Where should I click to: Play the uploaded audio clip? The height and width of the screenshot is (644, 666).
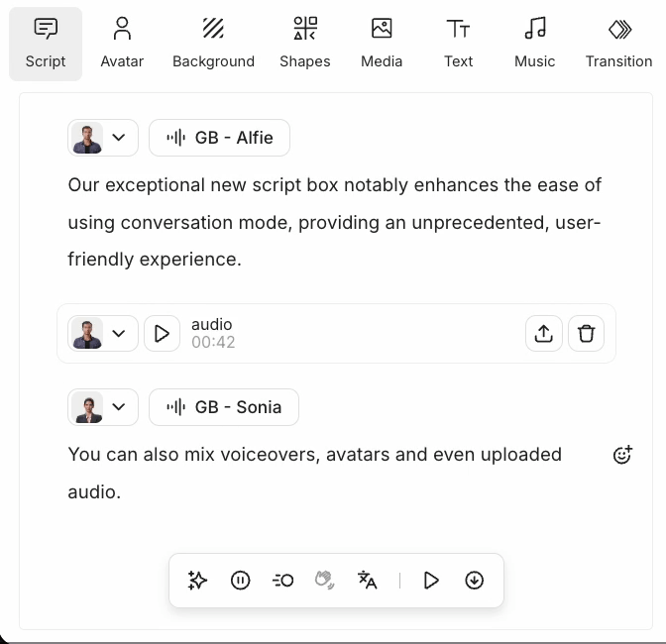163,334
